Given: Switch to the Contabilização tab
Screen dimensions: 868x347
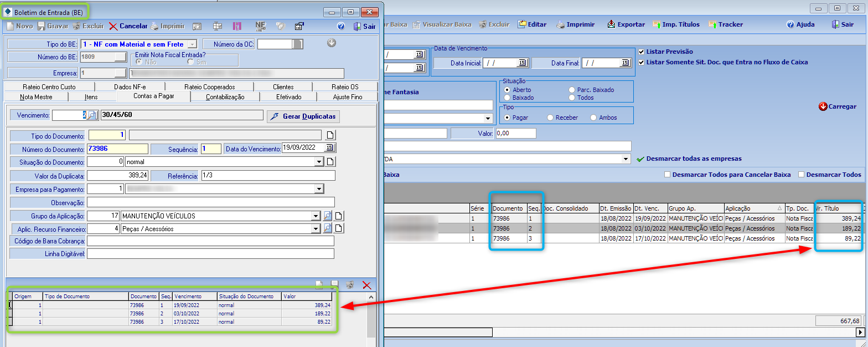Looking at the screenshot, I should [225, 97].
